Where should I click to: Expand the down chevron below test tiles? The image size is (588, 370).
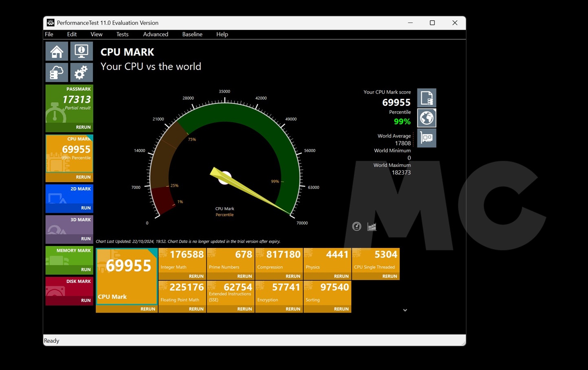405,310
